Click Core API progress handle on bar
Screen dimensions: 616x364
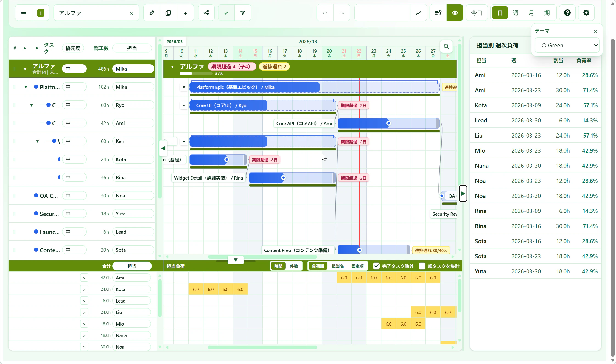coord(388,123)
